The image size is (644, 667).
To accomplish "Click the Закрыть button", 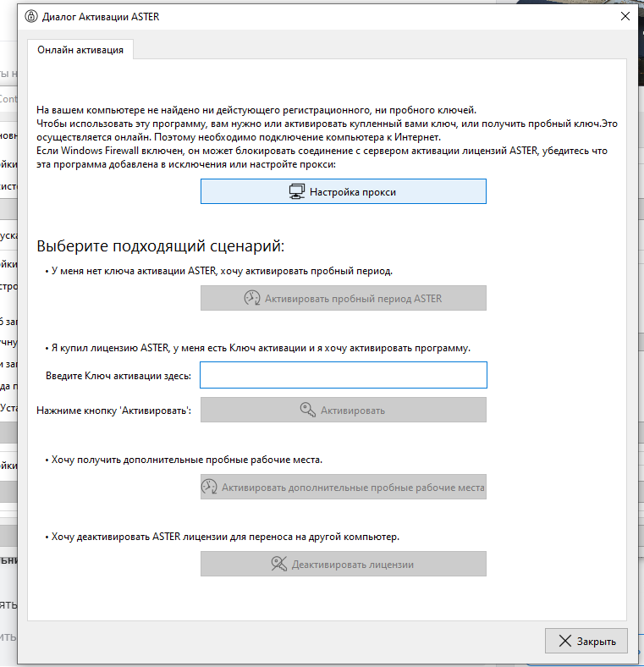I will pyautogui.click(x=586, y=641).
